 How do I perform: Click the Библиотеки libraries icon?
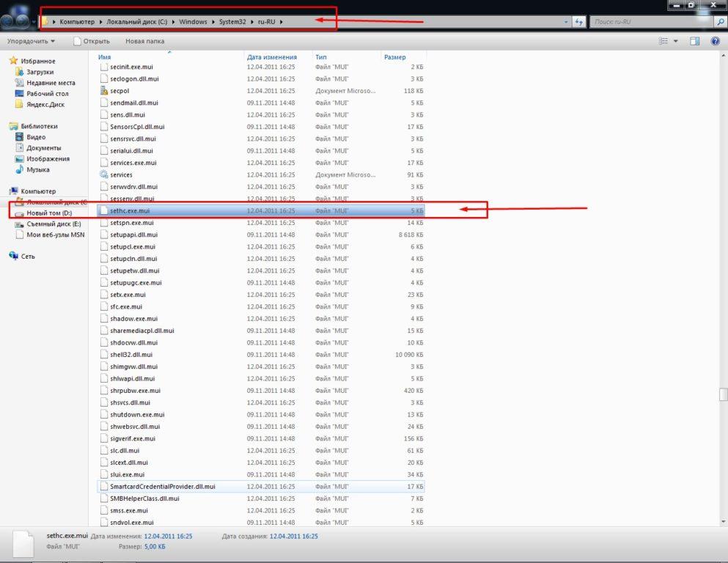point(13,126)
